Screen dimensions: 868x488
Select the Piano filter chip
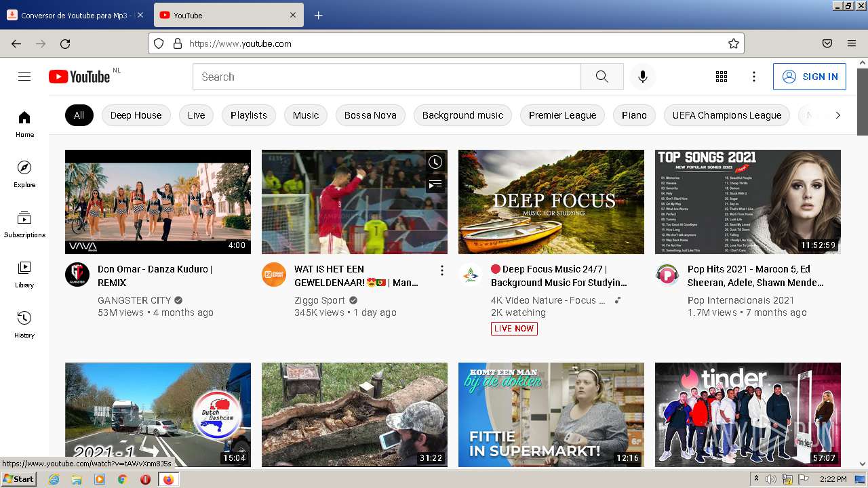pyautogui.click(x=634, y=115)
